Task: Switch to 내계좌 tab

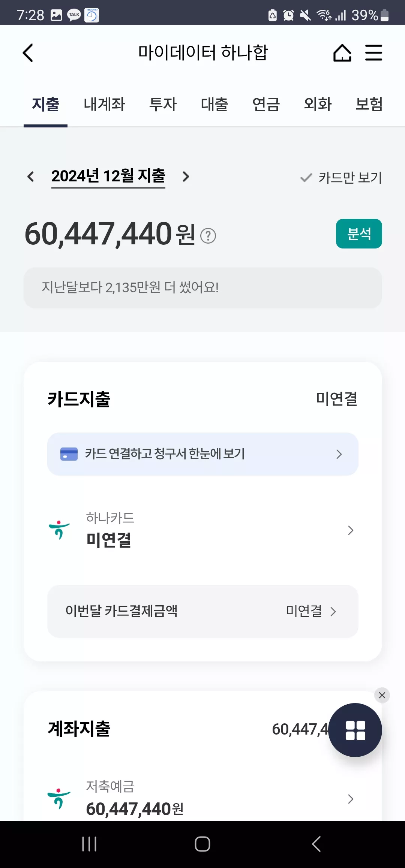Action: tap(104, 105)
